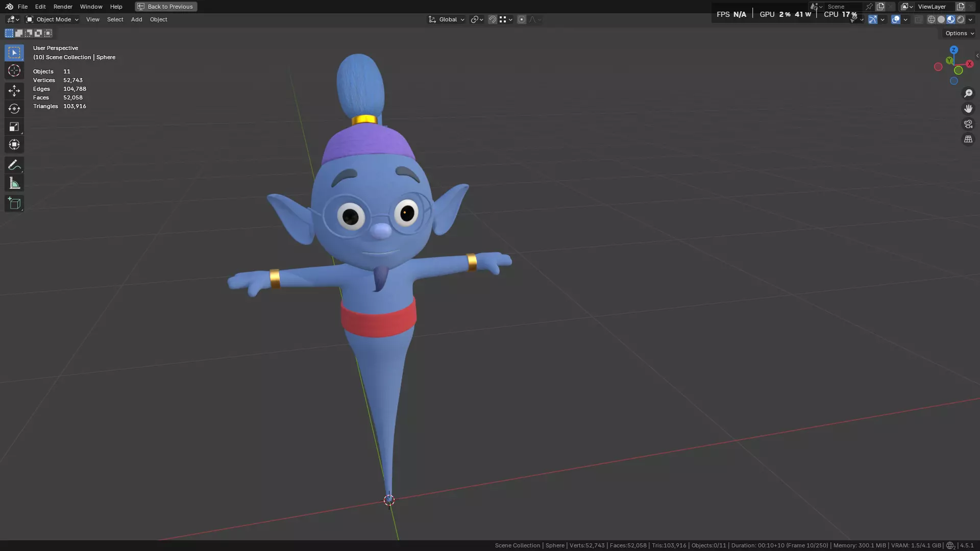Click Back to Previous button
Image resolution: width=980 pixels, height=551 pixels.
pos(166,7)
